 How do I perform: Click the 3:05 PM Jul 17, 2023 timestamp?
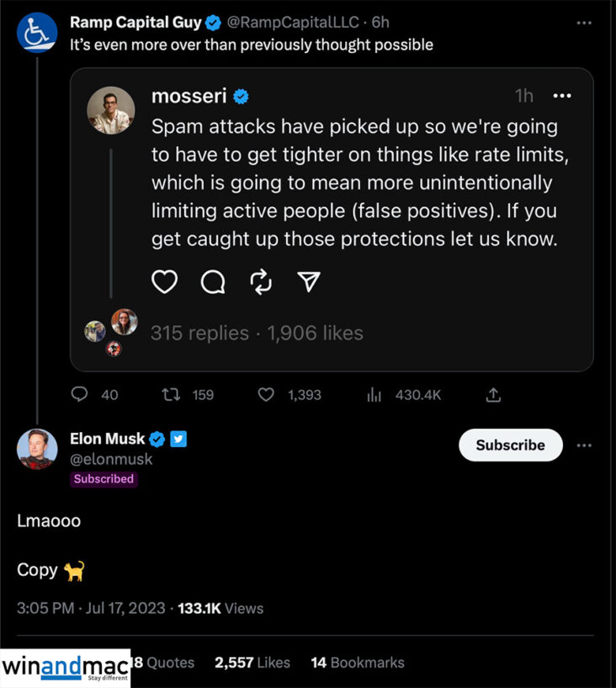click(91, 608)
